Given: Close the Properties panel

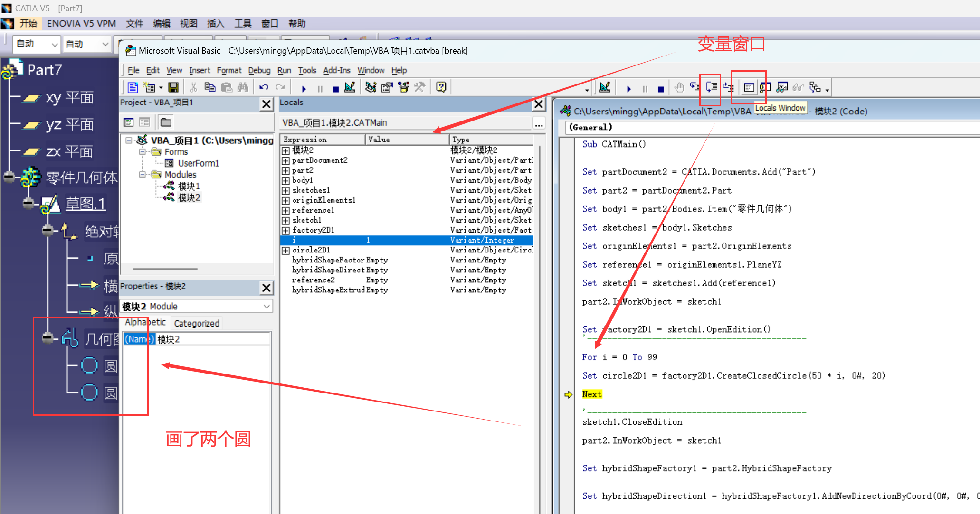Looking at the screenshot, I should [x=267, y=288].
